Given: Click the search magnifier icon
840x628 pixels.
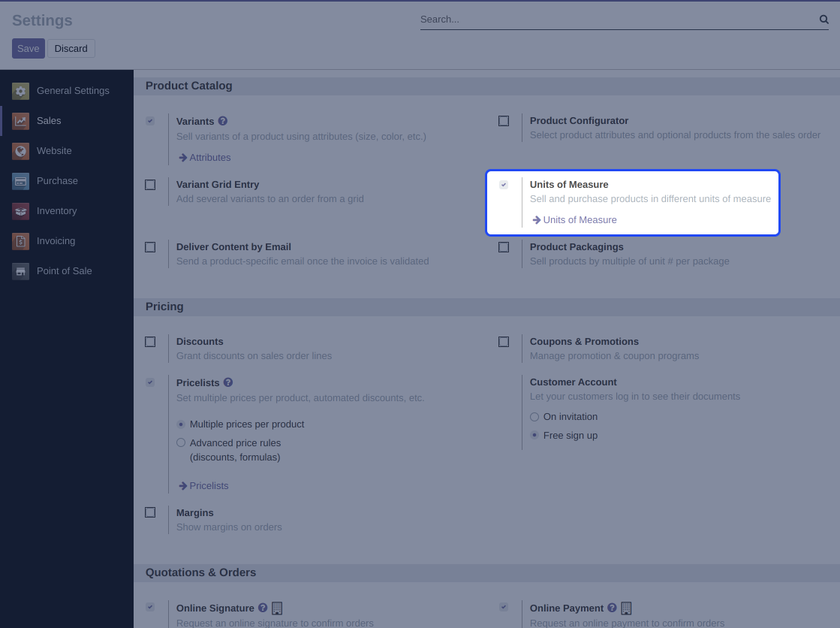Looking at the screenshot, I should (823, 20).
